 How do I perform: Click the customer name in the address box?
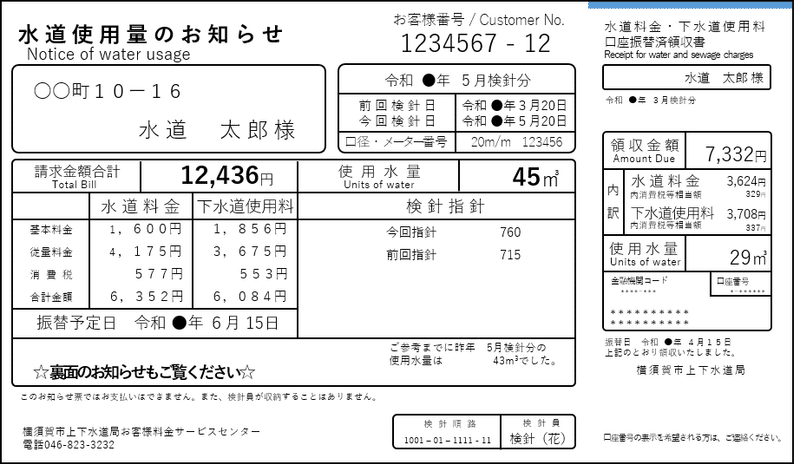217,130
